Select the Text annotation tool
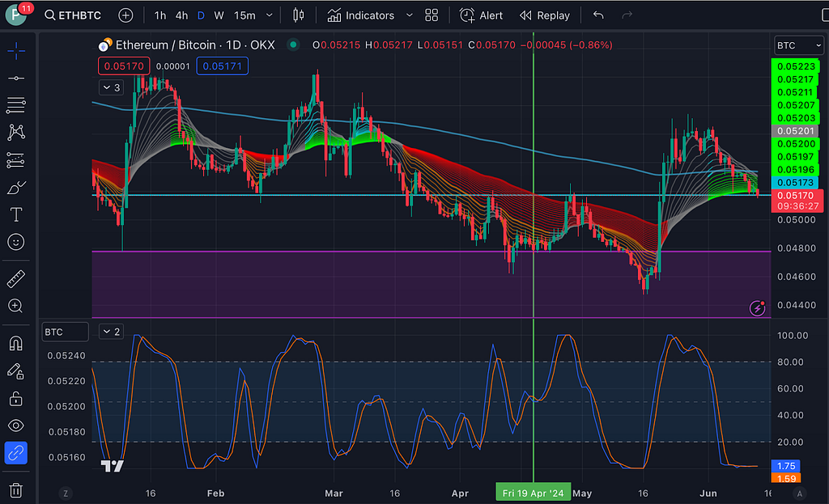829x504 pixels. click(x=16, y=214)
